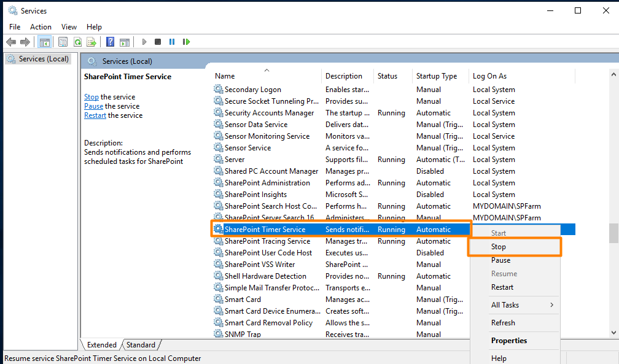Select the Smart Card service row

pos(341,300)
